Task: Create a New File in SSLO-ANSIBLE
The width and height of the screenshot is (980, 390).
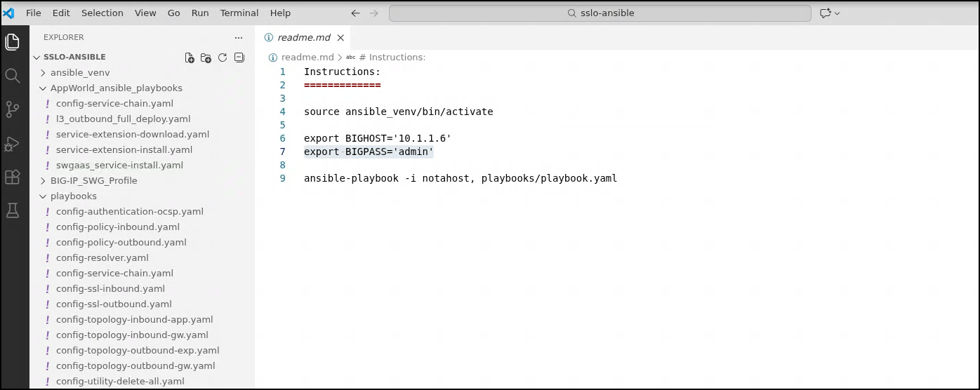Action: tap(190, 58)
